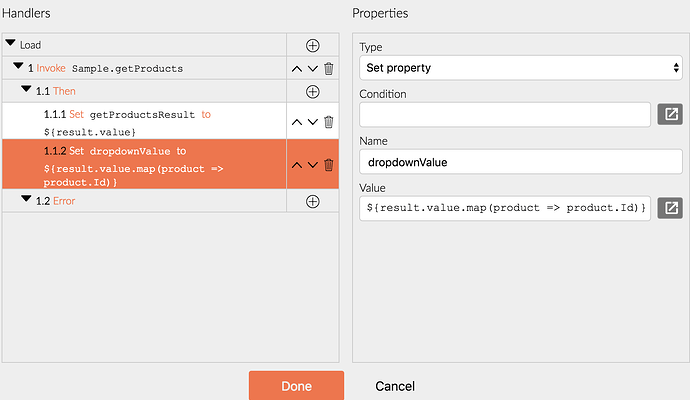Add an action under 1.1 Then
Screen dimensions: 690x400
[x=312, y=92]
